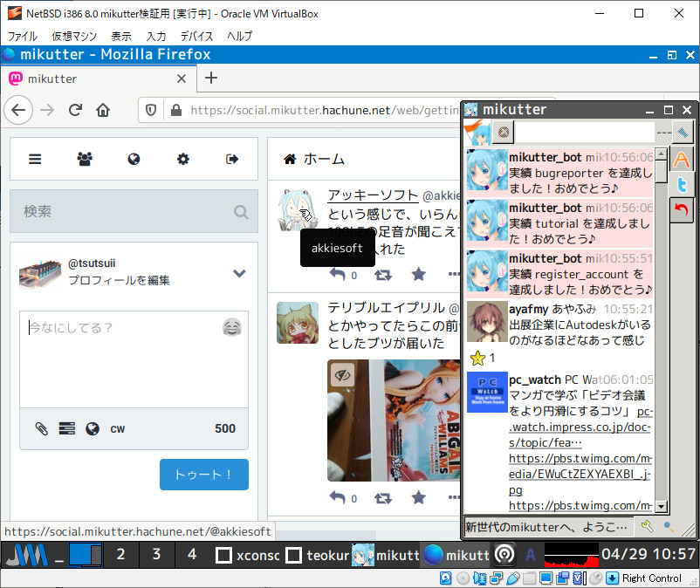Reload the Firefox page
The image size is (700, 588).
[x=75, y=110]
